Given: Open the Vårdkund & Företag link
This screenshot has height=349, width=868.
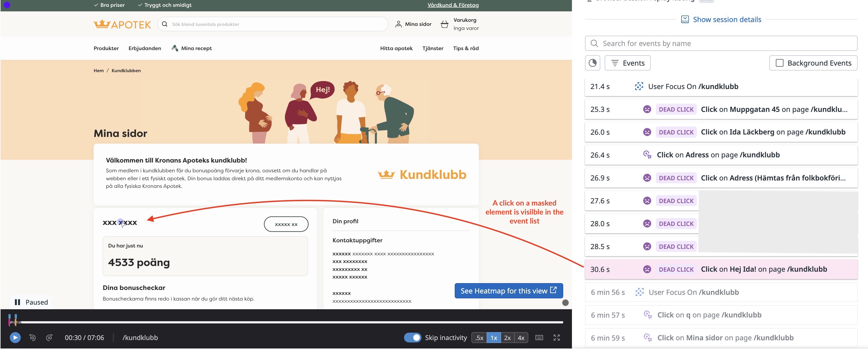Looking at the screenshot, I should [453, 5].
